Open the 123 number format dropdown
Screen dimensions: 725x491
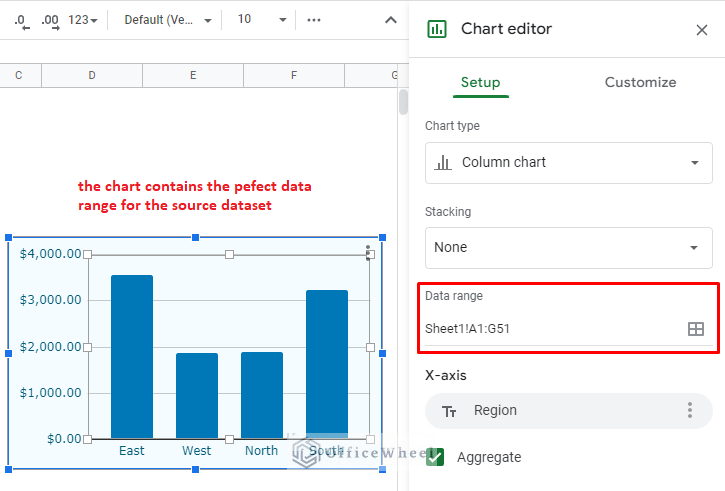(83, 20)
